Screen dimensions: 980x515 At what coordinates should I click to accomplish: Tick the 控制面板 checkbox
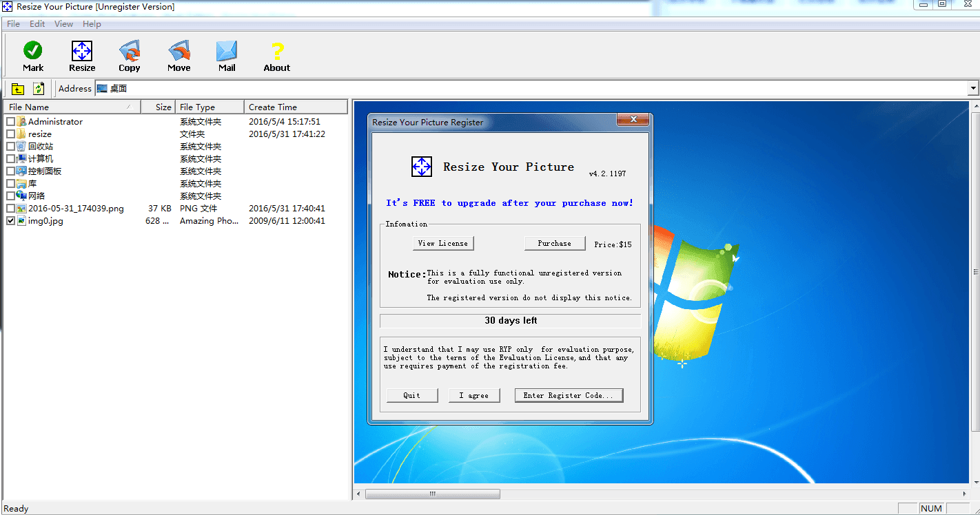pyautogui.click(x=10, y=171)
